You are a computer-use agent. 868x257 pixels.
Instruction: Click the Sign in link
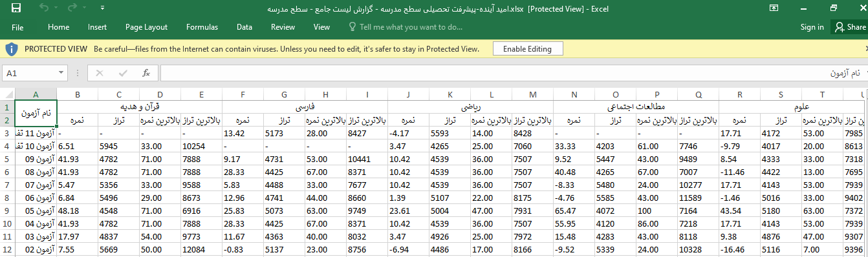[812, 27]
